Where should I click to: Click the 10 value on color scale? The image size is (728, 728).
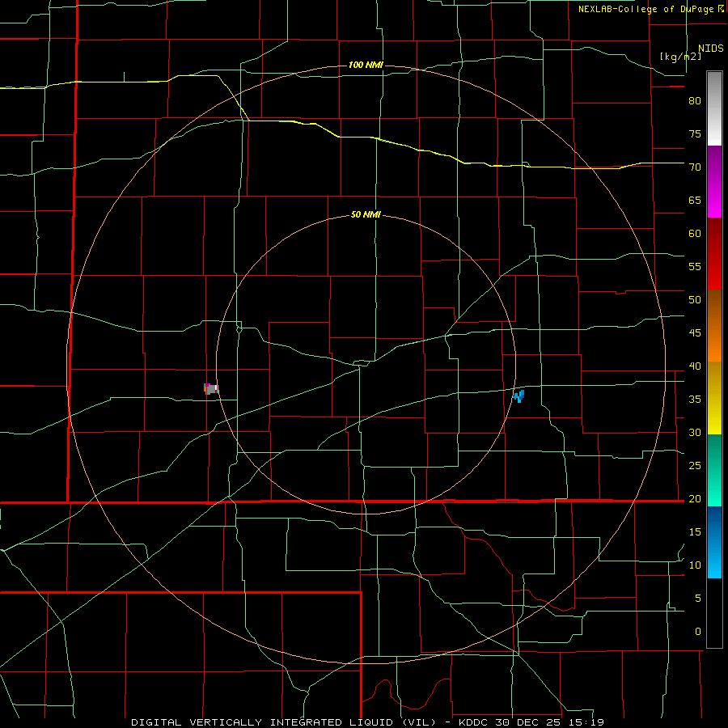click(695, 565)
